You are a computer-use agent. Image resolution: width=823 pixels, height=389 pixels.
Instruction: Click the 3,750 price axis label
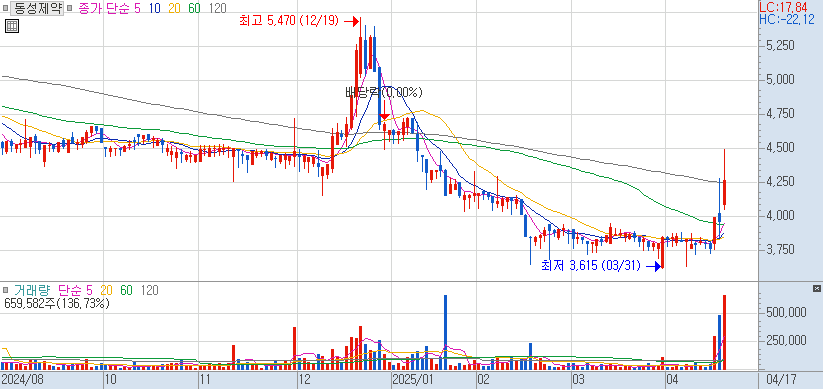(x=779, y=249)
